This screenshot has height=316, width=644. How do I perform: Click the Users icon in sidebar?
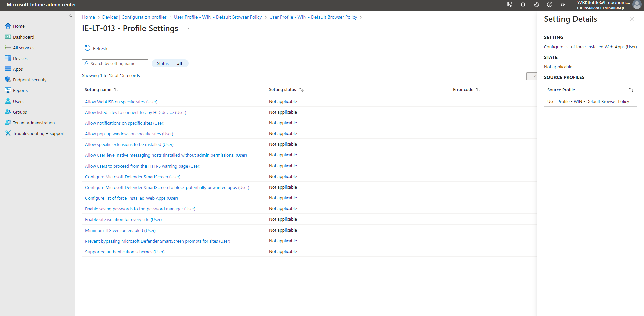[x=8, y=101]
